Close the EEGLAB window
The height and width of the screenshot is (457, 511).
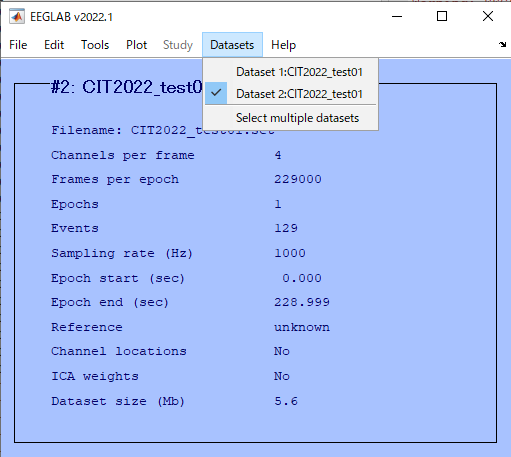(488, 16)
